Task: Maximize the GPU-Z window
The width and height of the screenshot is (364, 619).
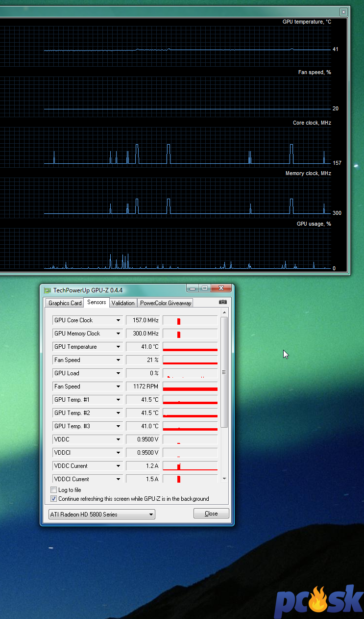Action: click(x=204, y=288)
